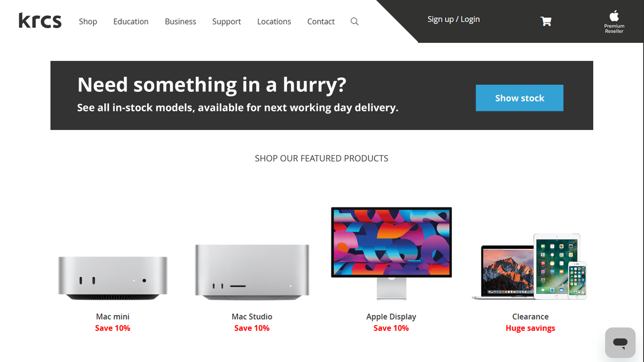The width and height of the screenshot is (644, 362).
Task: Open the Contact page
Action: [x=321, y=21]
